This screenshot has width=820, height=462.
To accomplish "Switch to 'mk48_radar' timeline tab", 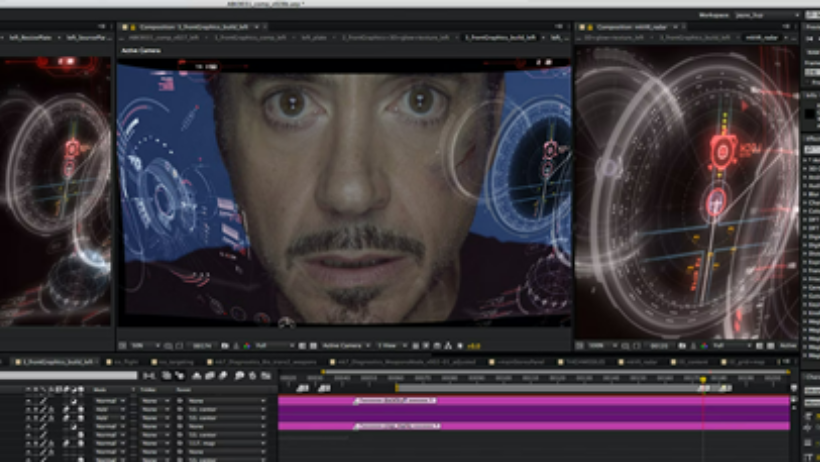I will (639, 362).
